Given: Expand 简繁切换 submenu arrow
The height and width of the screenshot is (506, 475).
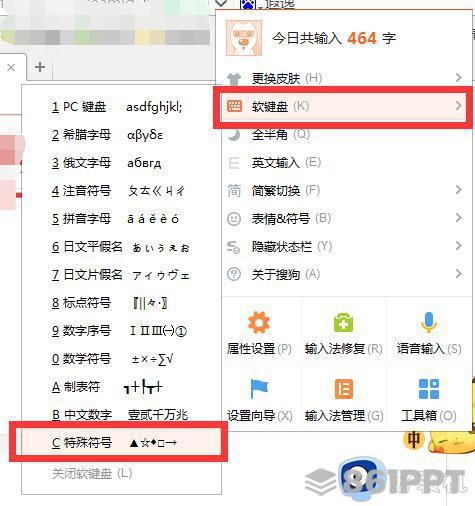Looking at the screenshot, I should [x=459, y=190].
